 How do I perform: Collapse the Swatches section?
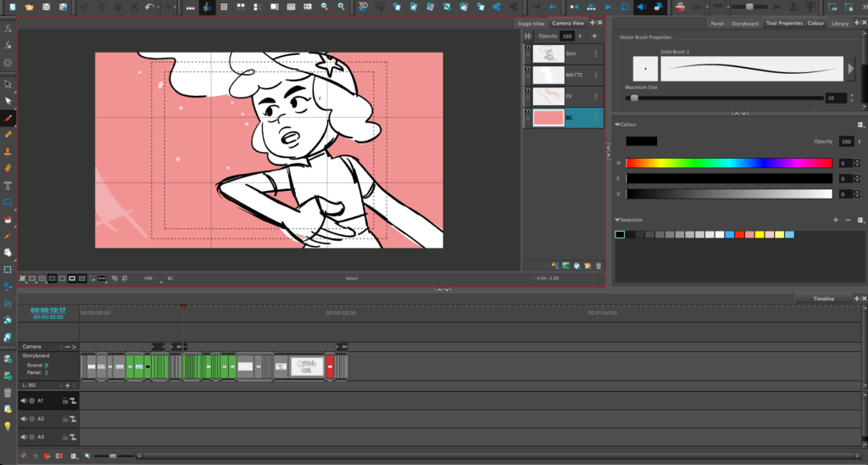(619, 220)
